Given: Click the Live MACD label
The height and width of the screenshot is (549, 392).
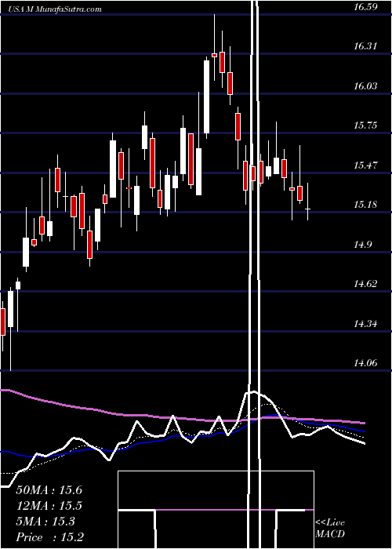Looking at the screenshot, I should point(330,528).
